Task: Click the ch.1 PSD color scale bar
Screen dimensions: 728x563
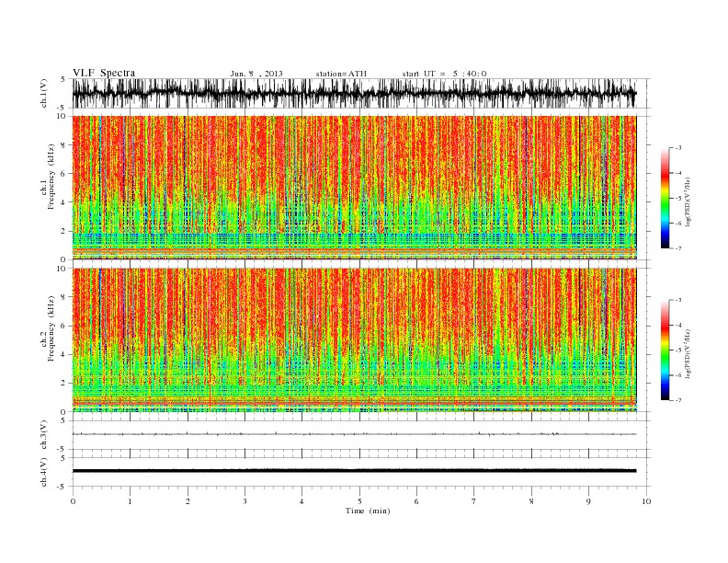Action: coord(665,198)
